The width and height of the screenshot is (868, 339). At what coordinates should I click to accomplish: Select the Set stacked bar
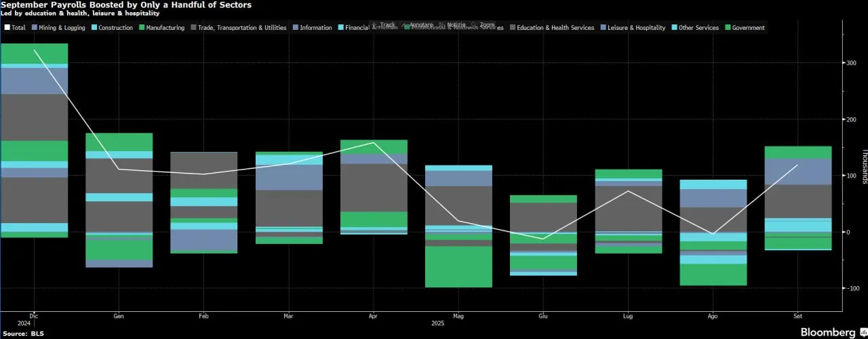point(798,198)
